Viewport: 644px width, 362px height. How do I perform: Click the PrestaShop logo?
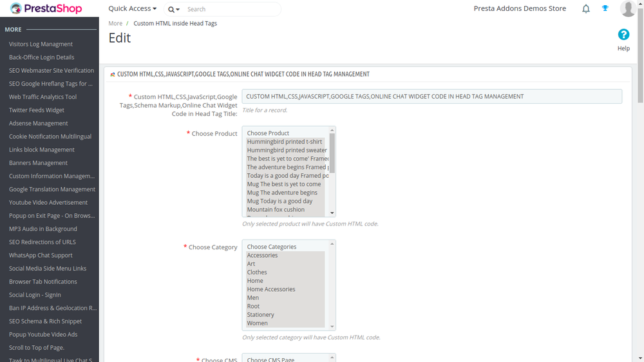pyautogui.click(x=46, y=8)
